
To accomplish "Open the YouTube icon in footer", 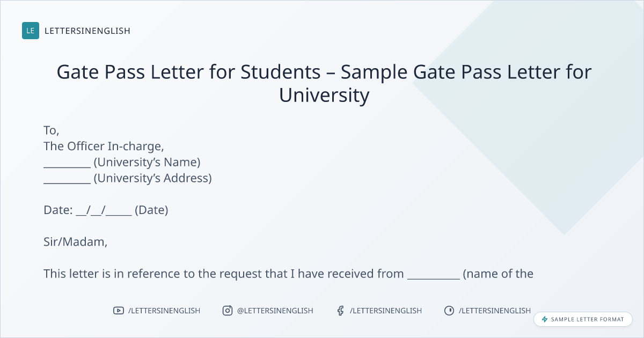I will (119, 311).
